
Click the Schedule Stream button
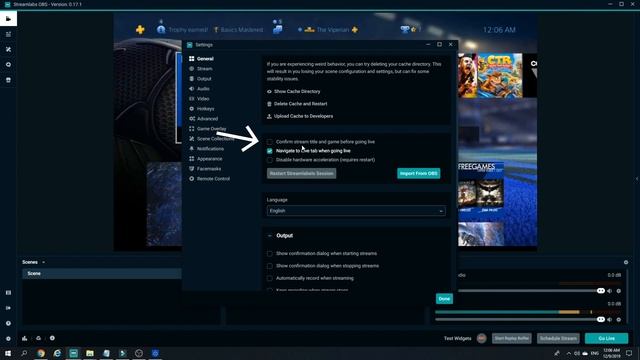pos(558,338)
